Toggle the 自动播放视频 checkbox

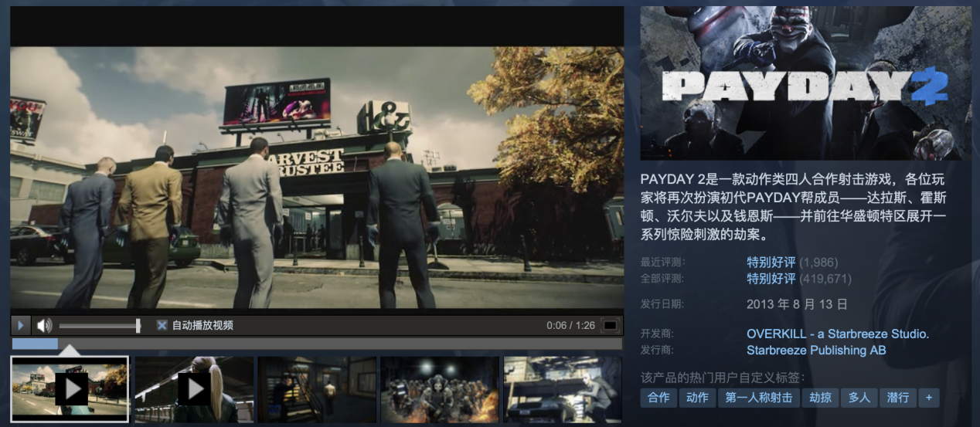point(162,325)
